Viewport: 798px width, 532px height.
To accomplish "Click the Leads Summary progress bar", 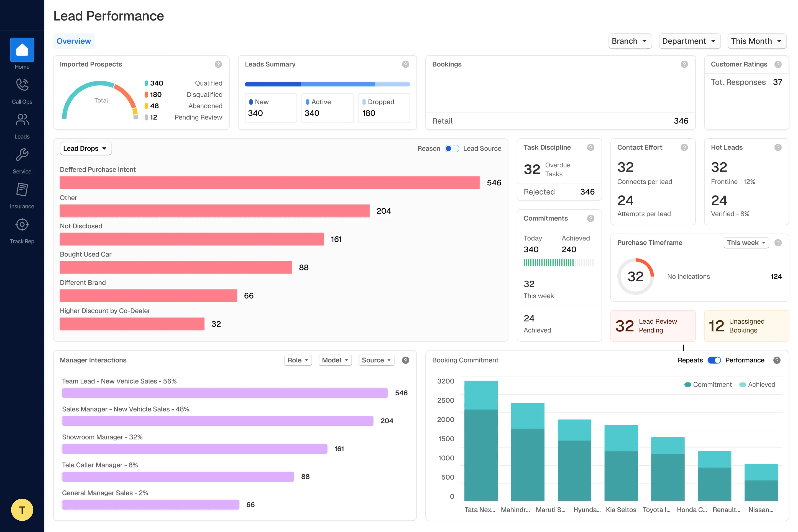I will (x=328, y=84).
